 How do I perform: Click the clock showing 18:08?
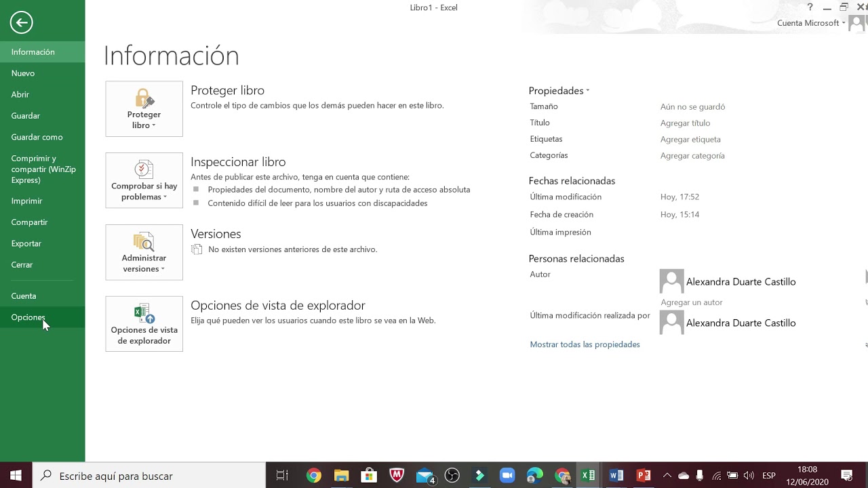(807, 469)
